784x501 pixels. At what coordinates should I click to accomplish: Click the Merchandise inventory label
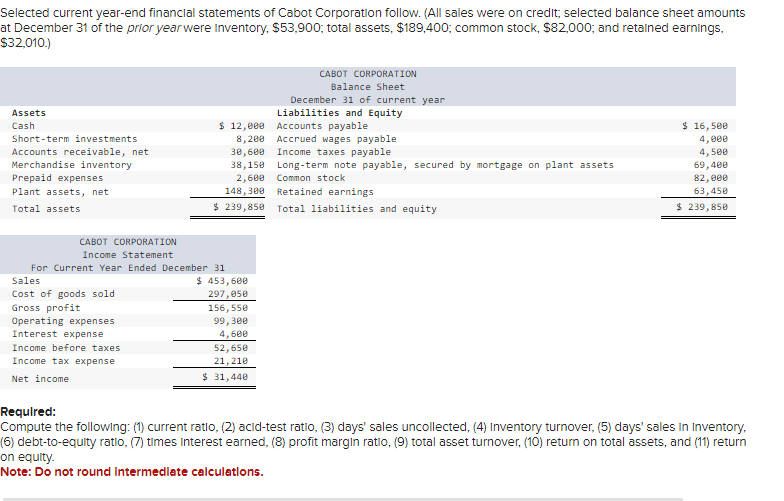(x=72, y=165)
